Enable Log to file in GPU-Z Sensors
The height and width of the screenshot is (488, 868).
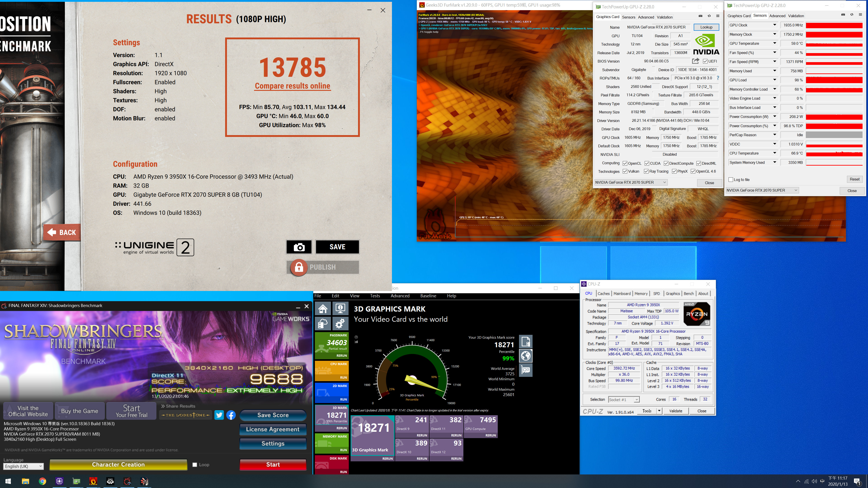tap(731, 180)
